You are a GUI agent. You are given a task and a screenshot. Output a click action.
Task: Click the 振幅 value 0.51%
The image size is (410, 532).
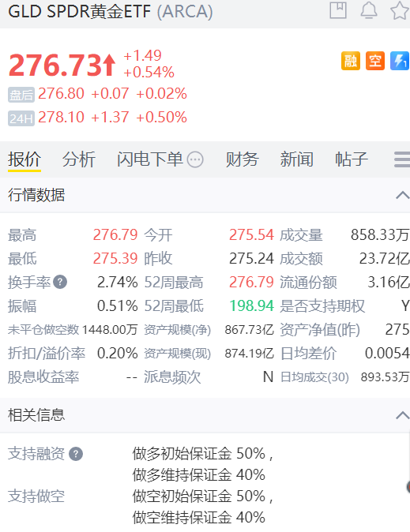[x=118, y=305]
